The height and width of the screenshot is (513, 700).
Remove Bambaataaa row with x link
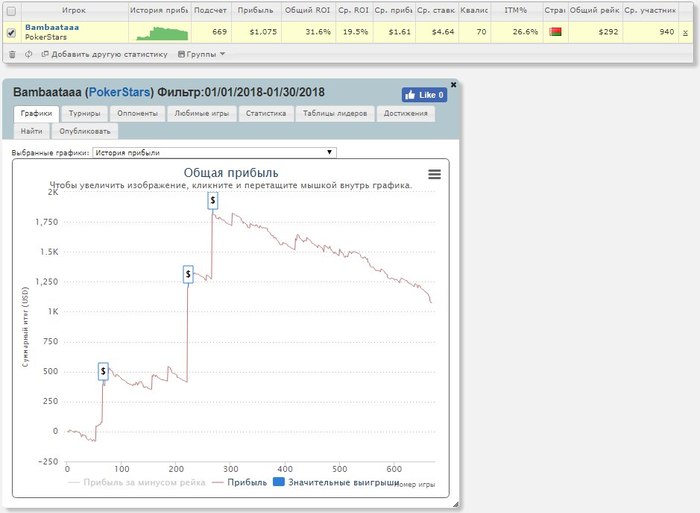(x=685, y=32)
